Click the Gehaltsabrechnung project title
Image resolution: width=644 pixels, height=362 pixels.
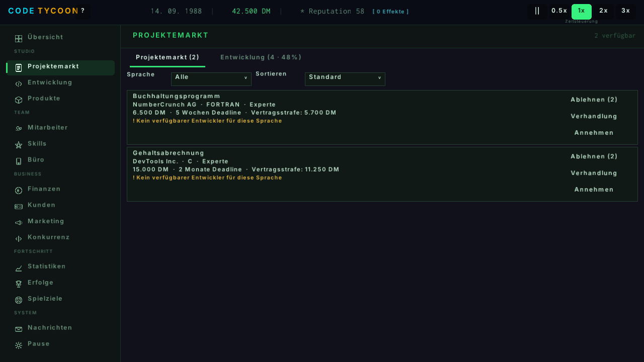tap(169, 153)
